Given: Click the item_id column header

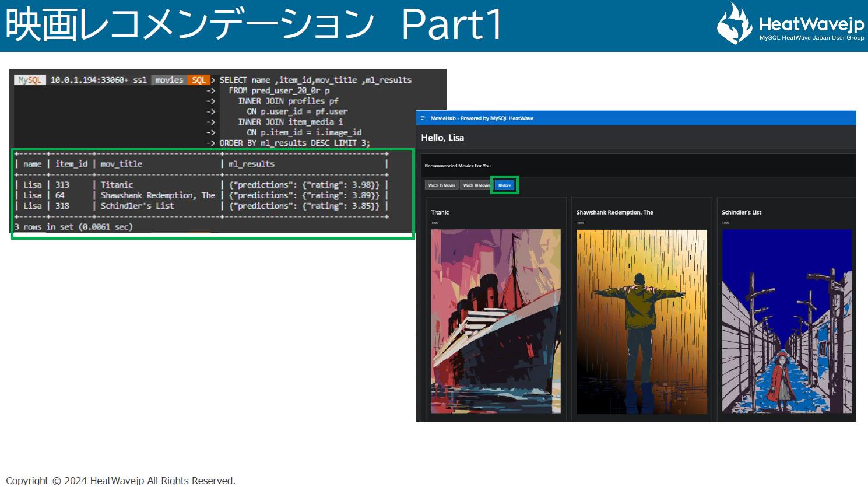Looking at the screenshot, I should (x=71, y=164).
